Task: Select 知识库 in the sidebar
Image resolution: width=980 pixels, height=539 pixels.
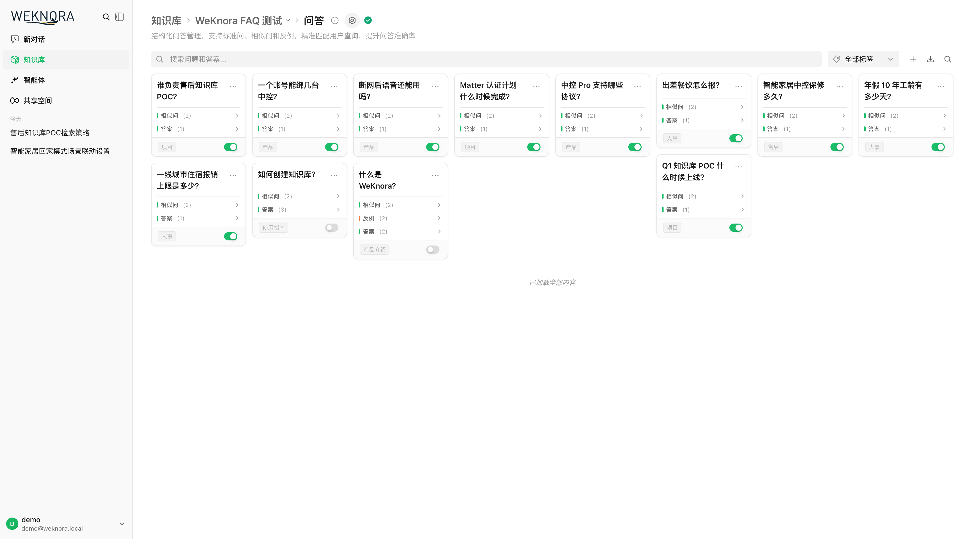Action: 66,60
